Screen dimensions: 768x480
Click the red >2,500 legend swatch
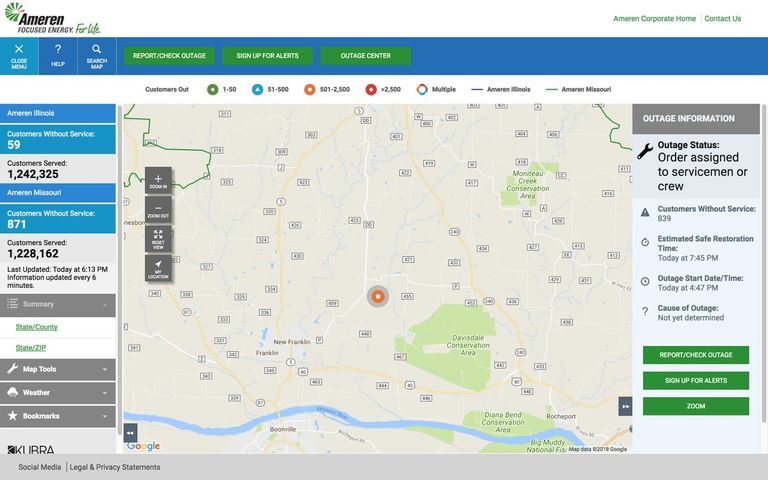(371, 89)
